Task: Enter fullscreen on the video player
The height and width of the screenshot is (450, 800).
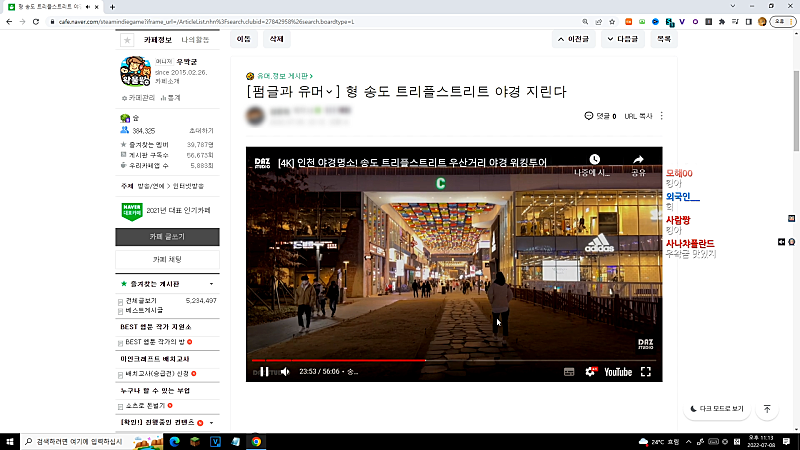Action: pos(646,371)
